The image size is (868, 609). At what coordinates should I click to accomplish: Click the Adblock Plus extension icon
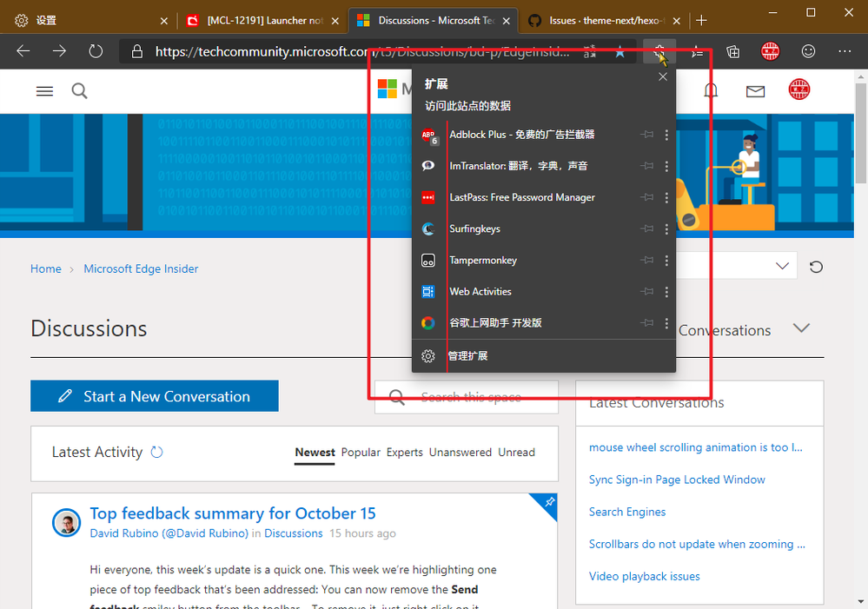coord(428,135)
